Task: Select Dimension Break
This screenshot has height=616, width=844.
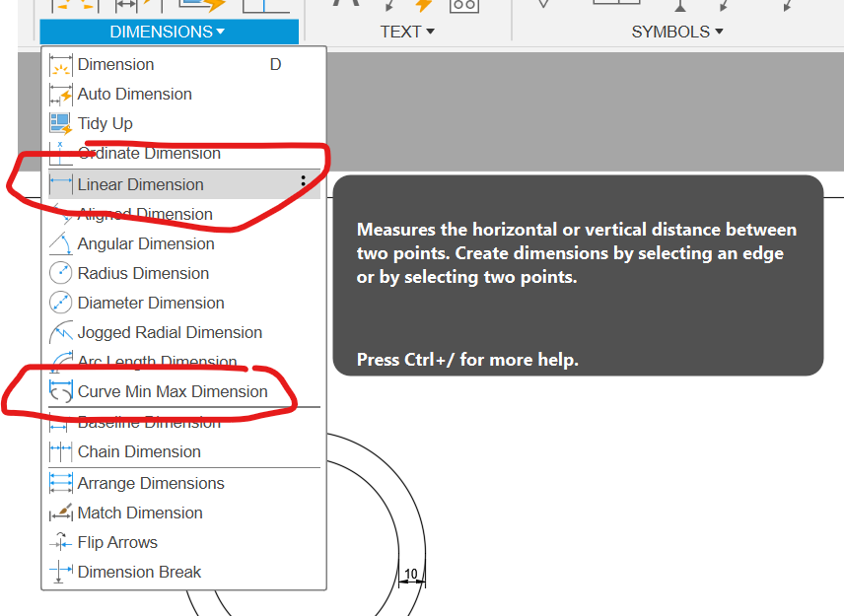Action: (184, 572)
